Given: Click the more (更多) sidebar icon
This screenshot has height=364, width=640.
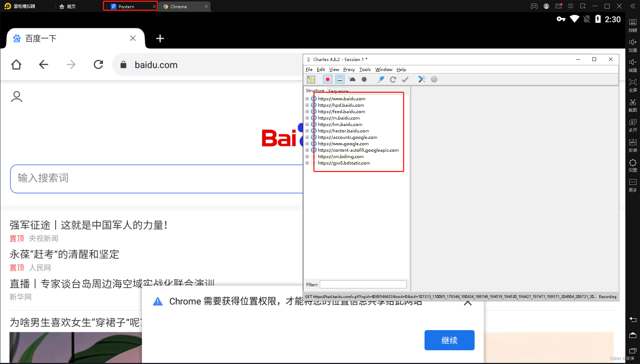Looking at the screenshot, I should click(x=633, y=185).
